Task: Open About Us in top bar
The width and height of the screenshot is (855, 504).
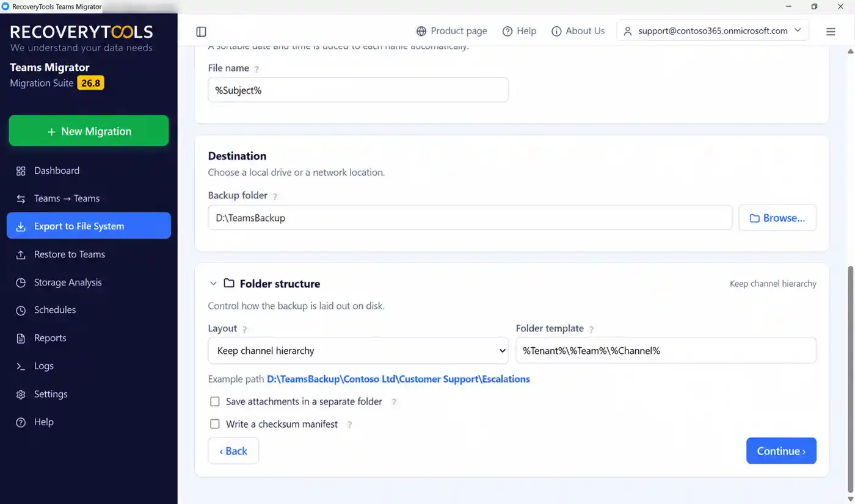Action: tap(578, 31)
